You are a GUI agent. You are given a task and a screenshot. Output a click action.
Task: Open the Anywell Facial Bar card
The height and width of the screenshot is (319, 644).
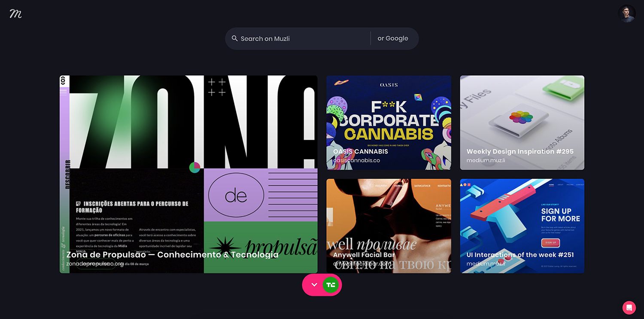[x=389, y=226]
